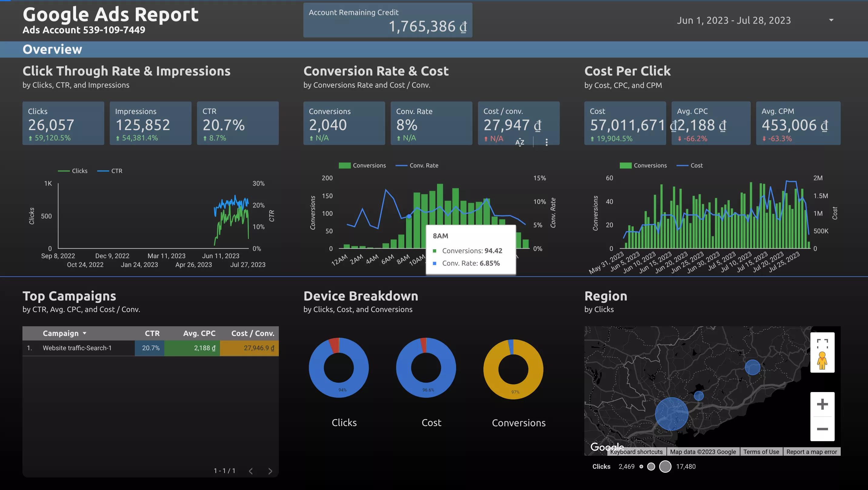Click the Avg. CPC column header
This screenshot has width=868, height=490.
(199, 333)
